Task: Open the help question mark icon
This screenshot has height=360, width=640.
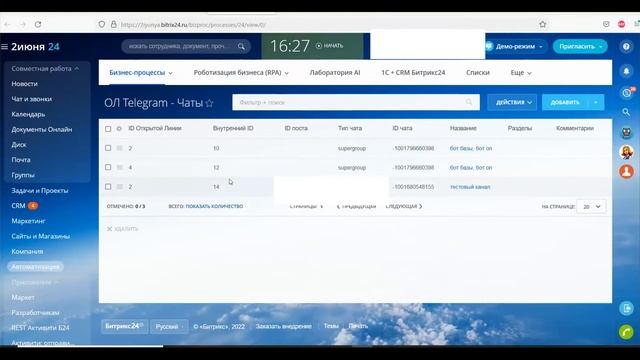Action: pyautogui.click(x=626, y=47)
